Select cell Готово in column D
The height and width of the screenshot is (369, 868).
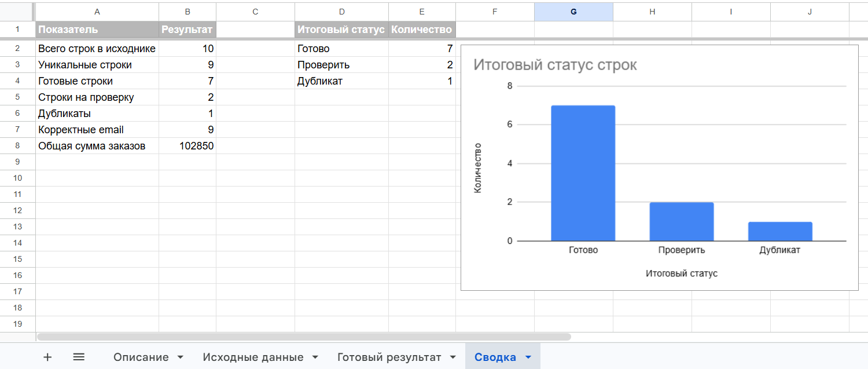[341, 49]
